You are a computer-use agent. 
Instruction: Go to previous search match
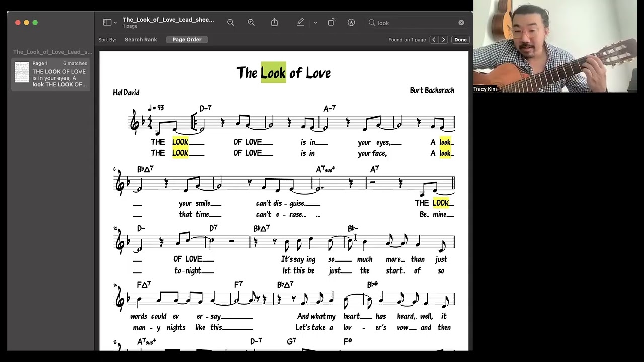(x=434, y=39)
